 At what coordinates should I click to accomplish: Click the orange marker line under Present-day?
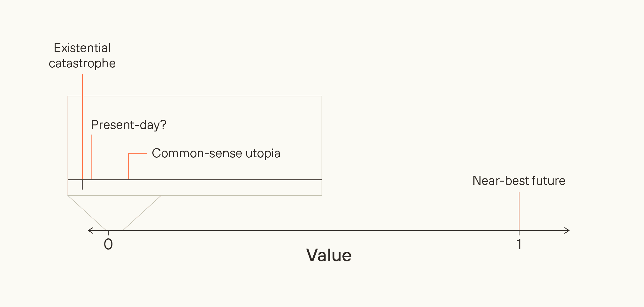click(92, 156)
